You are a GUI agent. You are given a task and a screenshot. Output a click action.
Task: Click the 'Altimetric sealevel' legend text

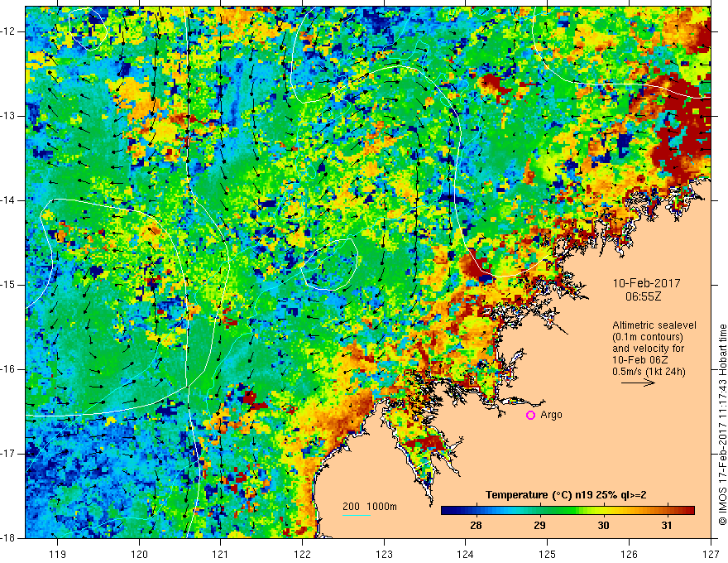654,325
